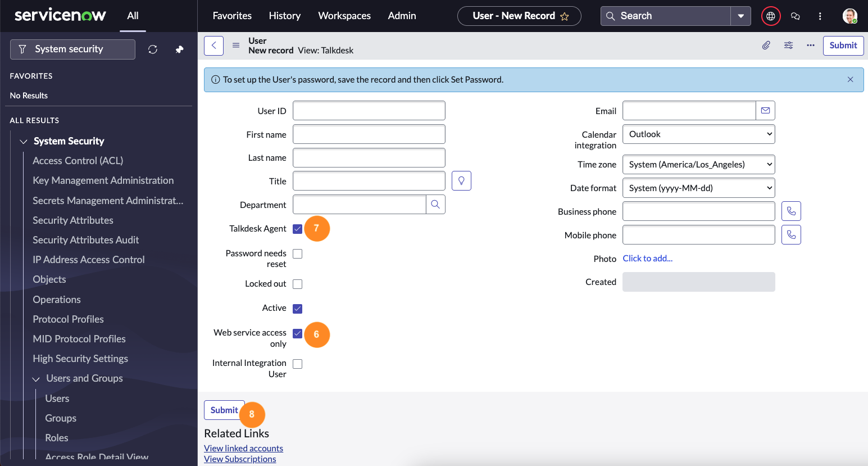Click the Submit button in header
The height and width of the screenshot is (466, 868).
(x=843, y=46)
